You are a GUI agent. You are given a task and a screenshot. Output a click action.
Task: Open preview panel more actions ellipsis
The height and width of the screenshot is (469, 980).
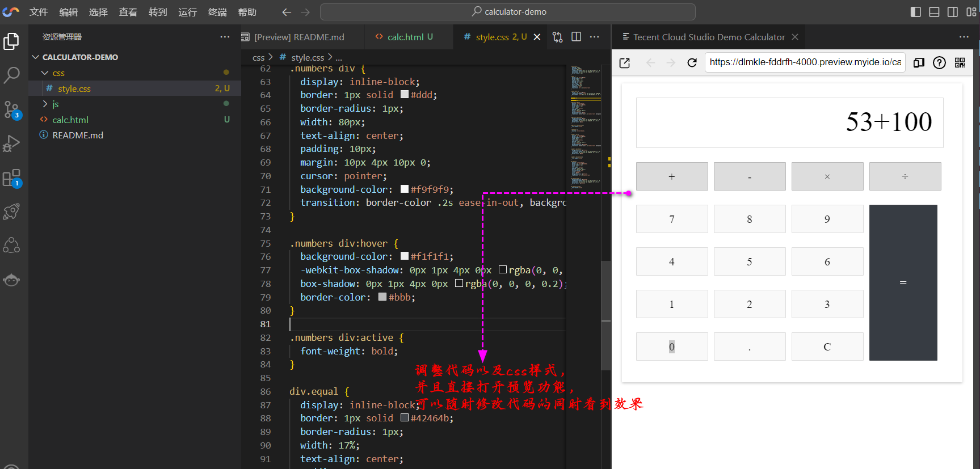point(964,37)
